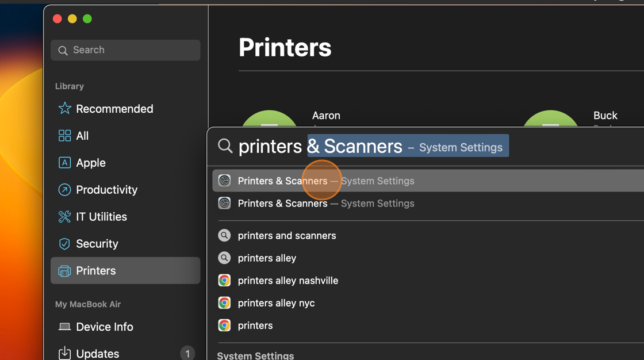Click the Apple category letter-A icon

pyautogui.click(x=64, y=163)
